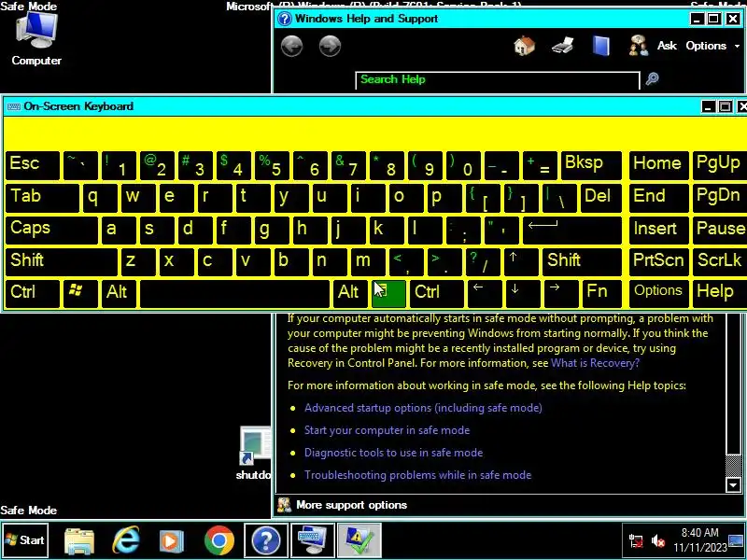Open Windows Media Player taskbar icon
Image resolution: width=747 pixels, height=560 pixels.
[x=171, y=541]
